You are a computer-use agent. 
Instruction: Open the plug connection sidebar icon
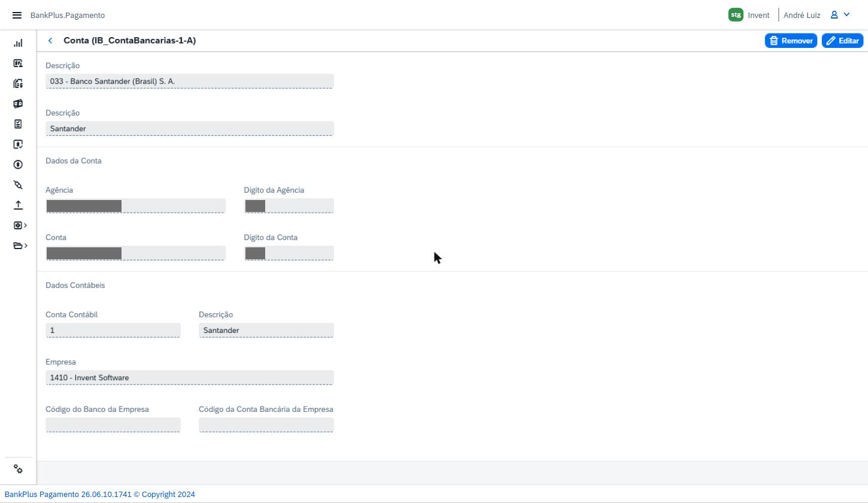18,185
